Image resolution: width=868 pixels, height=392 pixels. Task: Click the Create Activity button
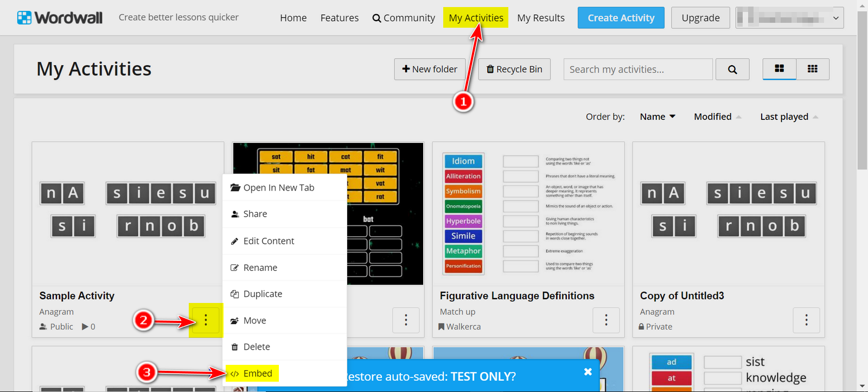pyautogui.click(x=621, y=18)
